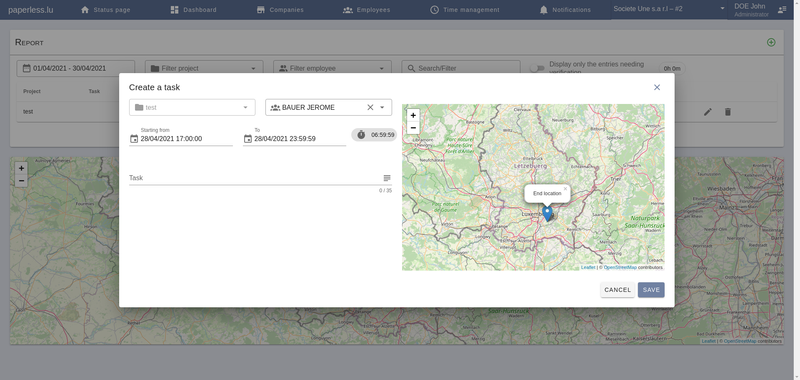Click the calendar icon for To date

click(x=248, y=139)
